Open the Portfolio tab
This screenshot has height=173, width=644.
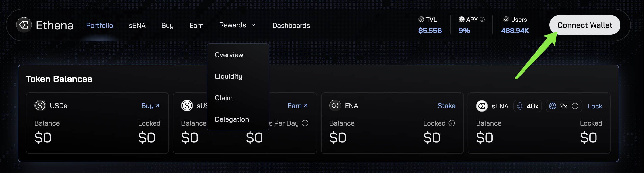pos(99,25)
